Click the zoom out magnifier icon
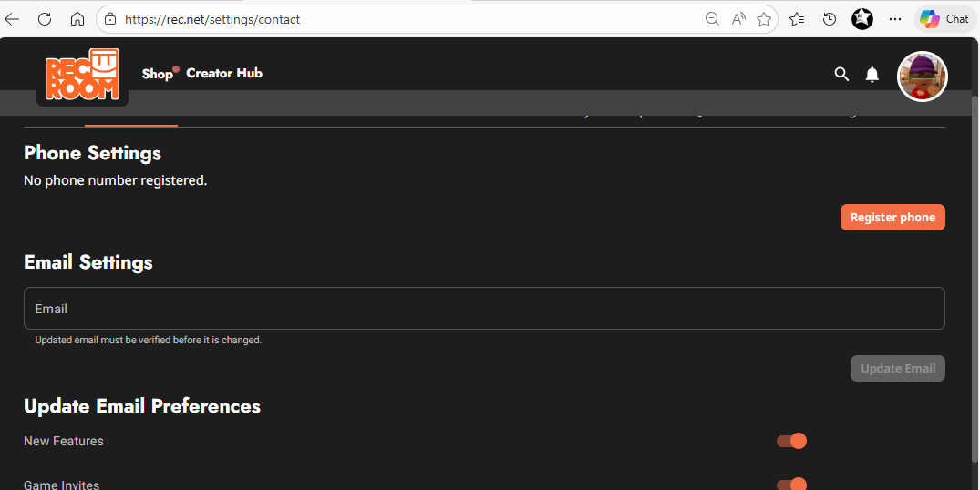The width and height of the screenshot is (980, 490). 713,19
